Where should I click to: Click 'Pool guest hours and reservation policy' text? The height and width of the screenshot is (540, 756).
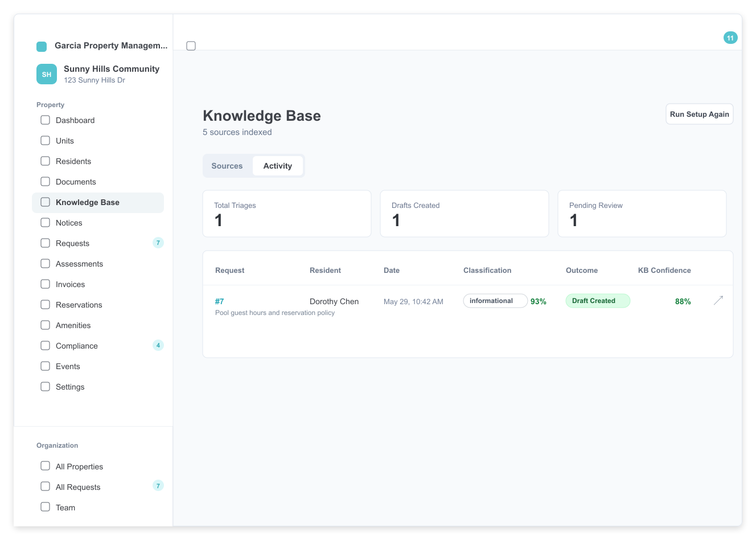pyautogui.click(x=275, y=313)
